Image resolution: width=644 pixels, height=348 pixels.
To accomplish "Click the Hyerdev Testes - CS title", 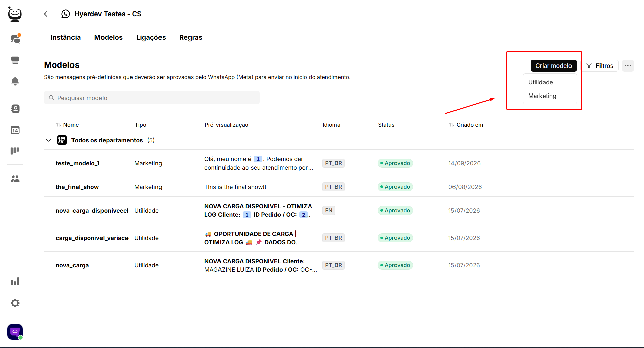I will point(108,14).
